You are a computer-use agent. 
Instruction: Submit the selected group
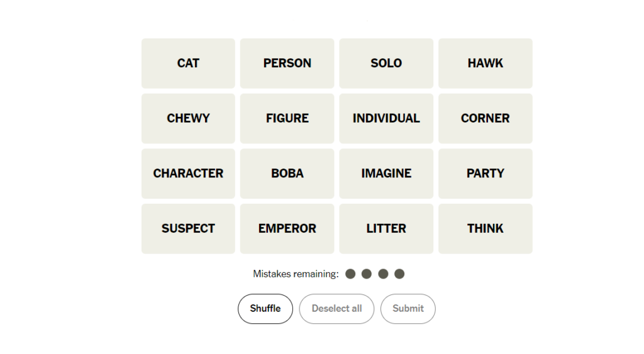[408, 309]
